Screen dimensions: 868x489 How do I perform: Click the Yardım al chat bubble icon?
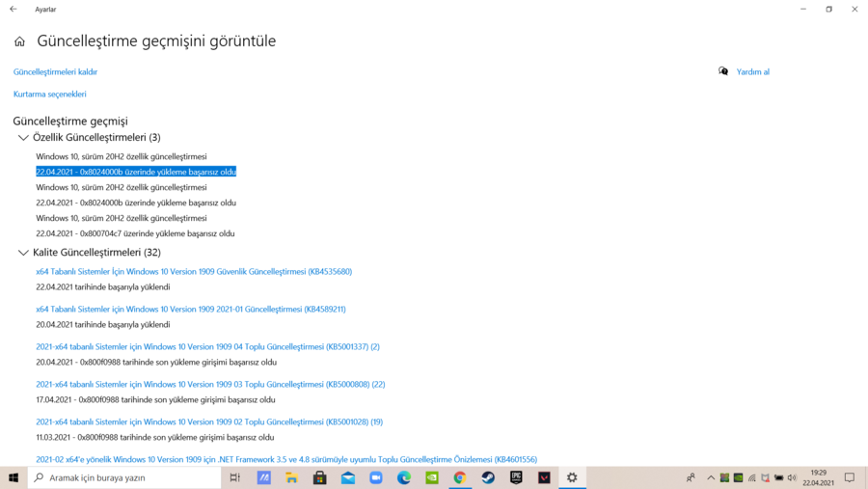723,71
